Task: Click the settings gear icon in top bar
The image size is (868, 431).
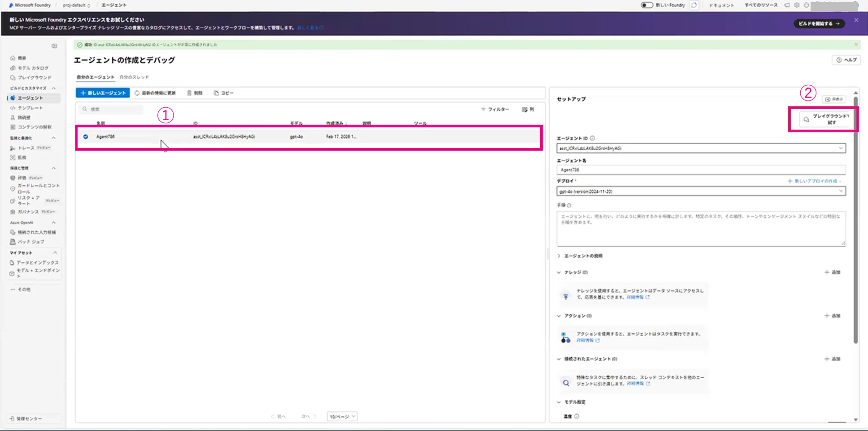Action: (797, 5)
